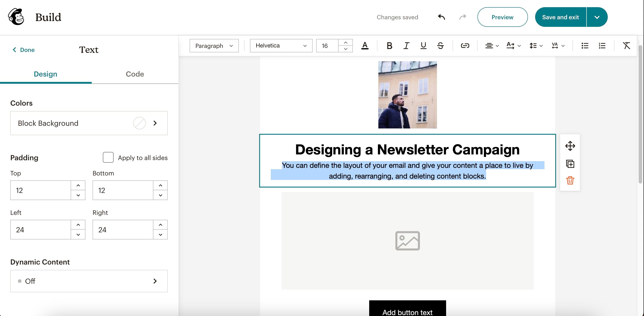Apply italic formatting to text
This screenshot has height=316, width=644.
point(406,46)
